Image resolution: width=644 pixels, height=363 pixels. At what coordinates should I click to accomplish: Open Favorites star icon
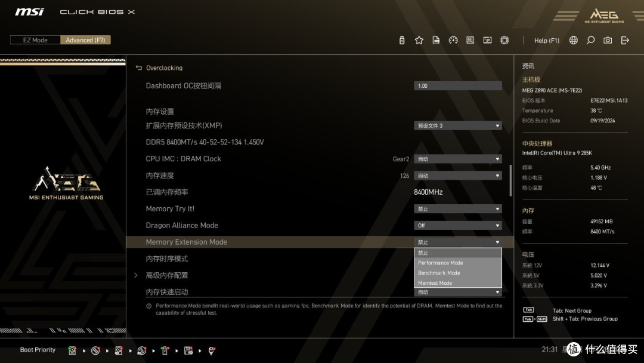[419, 40]
